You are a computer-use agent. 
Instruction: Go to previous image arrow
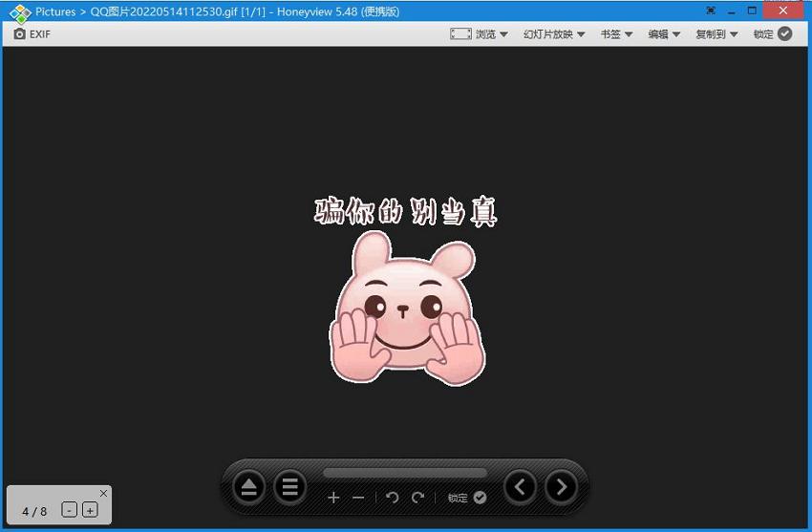pos(520,488)
